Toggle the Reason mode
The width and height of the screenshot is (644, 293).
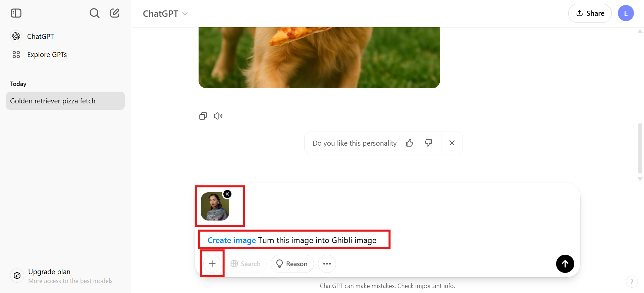coord(292,264)
